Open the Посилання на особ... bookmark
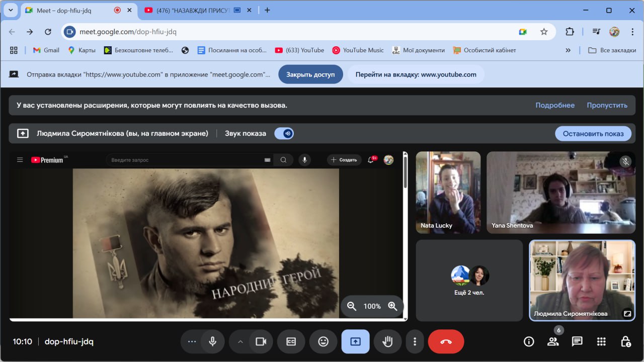 [232, 50]
